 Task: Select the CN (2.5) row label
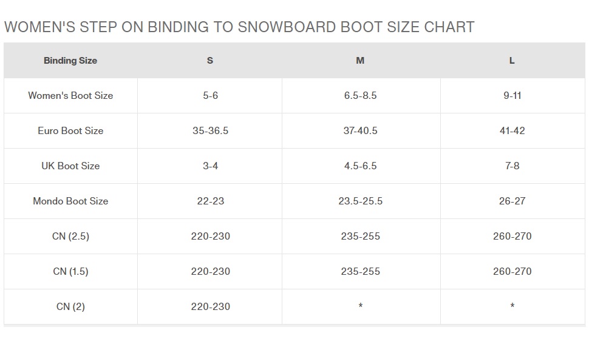[x=70, y=237]
